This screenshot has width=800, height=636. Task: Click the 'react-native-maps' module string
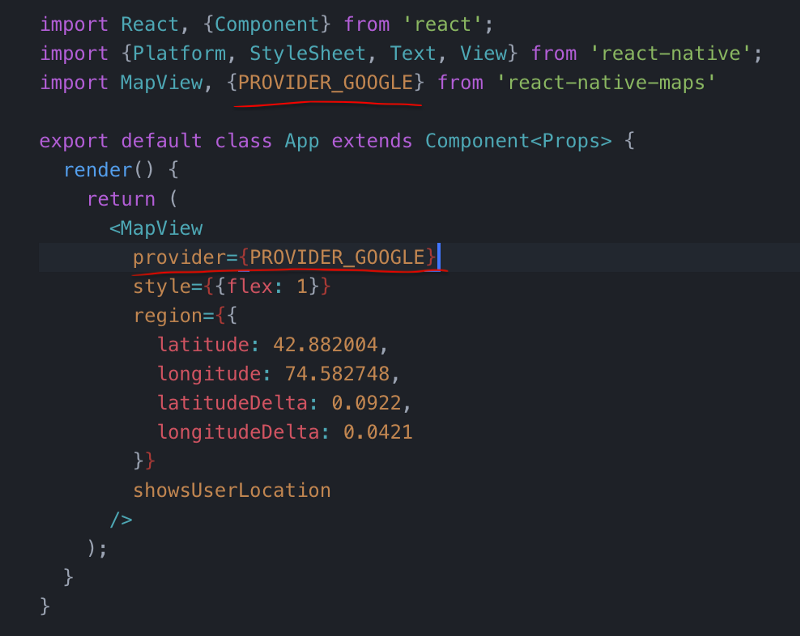click(612, 82)
